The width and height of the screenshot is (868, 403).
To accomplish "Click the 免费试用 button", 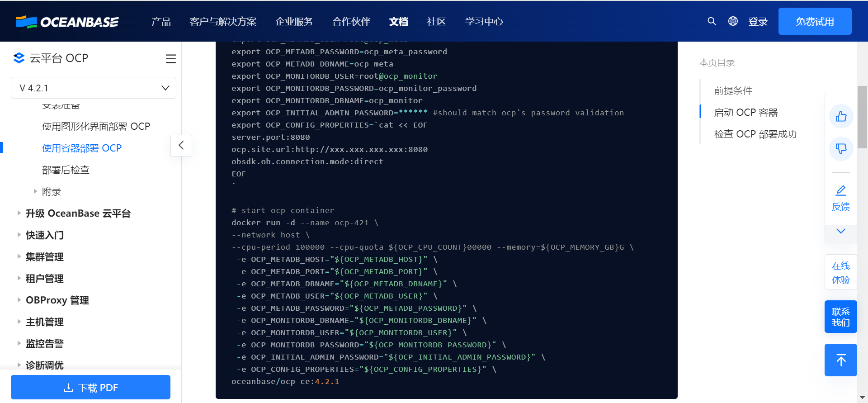I will [x=815, y=21].
